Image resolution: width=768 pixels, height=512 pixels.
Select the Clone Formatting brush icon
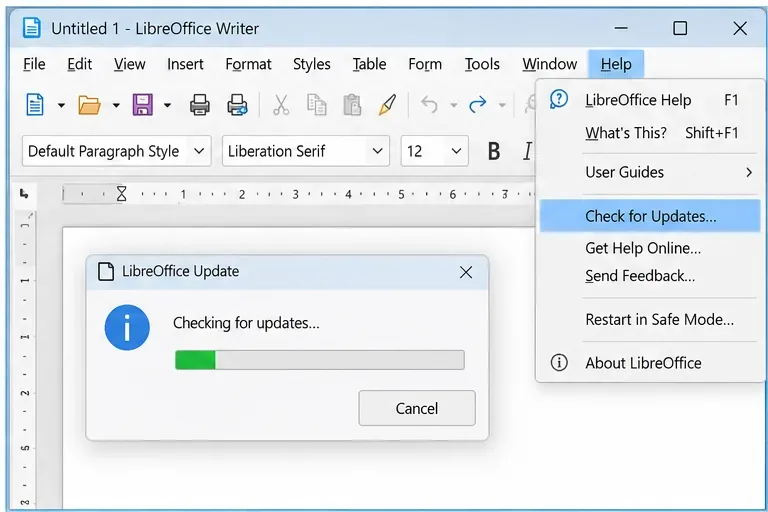387,104
